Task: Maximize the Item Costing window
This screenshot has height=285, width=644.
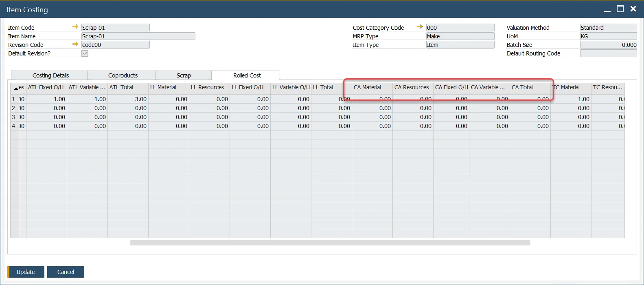Action: [620, 9]
